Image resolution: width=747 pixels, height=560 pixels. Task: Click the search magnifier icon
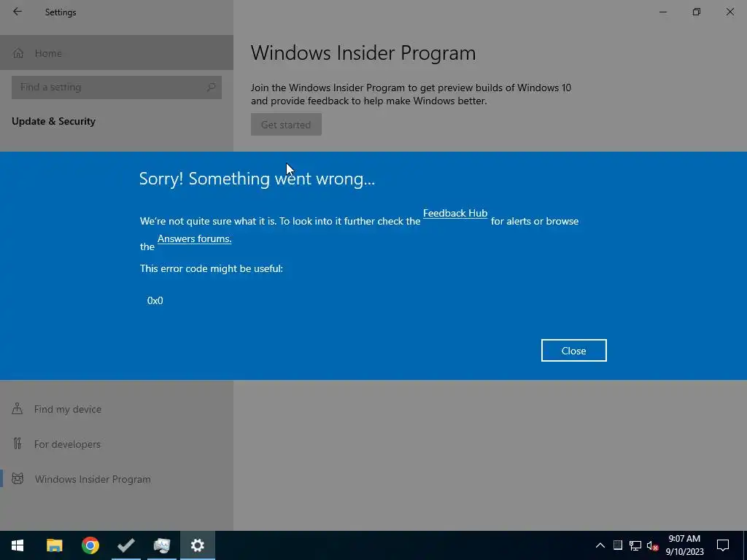pos(211,87)
